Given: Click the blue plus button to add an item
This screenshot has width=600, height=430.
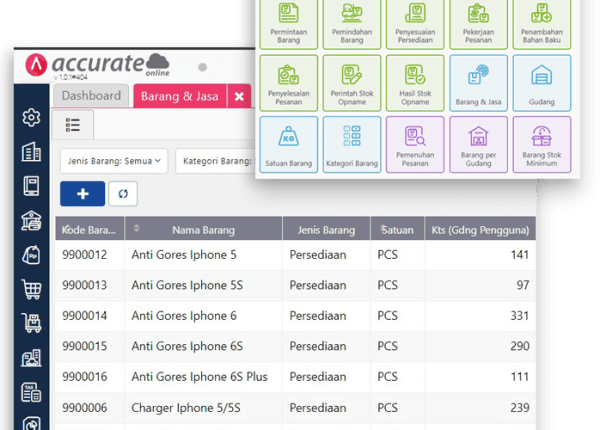Looking at the screenshot, I should click(83, 194).
